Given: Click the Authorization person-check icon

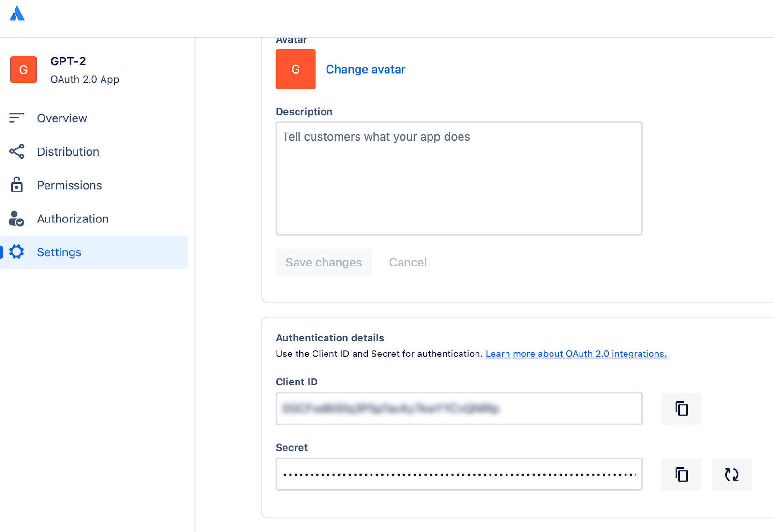Looking at the screenshot, I should (16, 219).
